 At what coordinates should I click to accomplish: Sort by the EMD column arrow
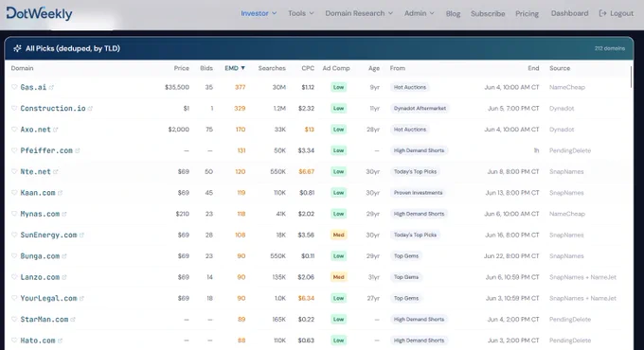242,68
